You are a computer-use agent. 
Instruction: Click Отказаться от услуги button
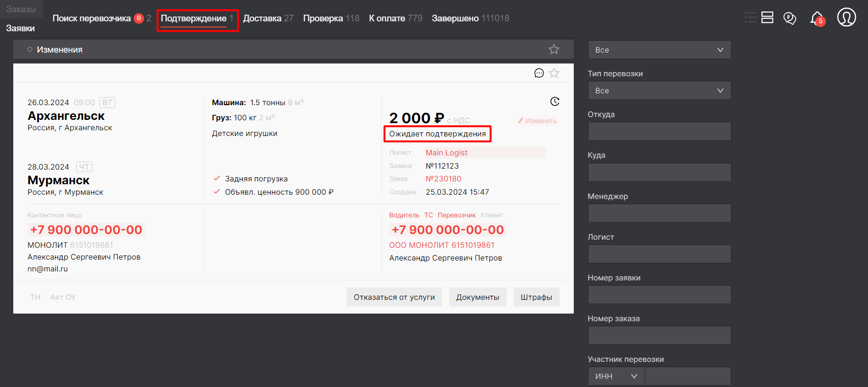coord(394,297)
